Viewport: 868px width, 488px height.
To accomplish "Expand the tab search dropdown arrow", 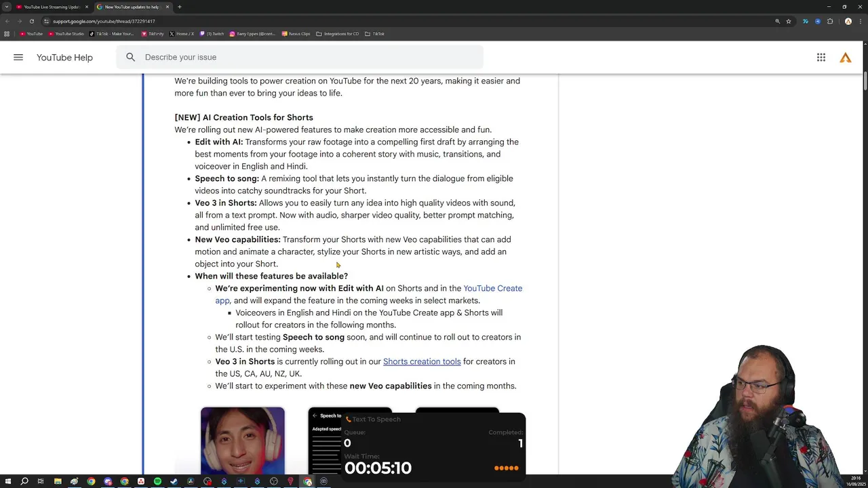I will tap(7, 7).
